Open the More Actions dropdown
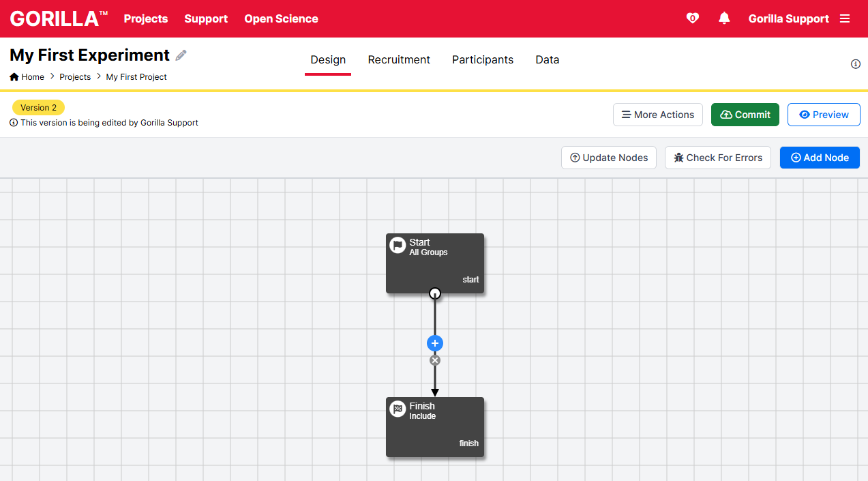Image resolution: width=868 pixels, height=481 pixels. tap(658, 115)
